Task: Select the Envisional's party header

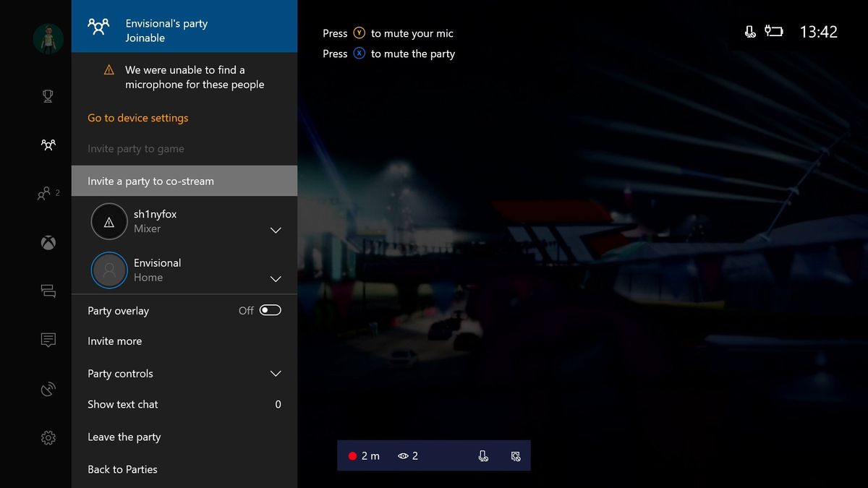Action: [184, 25]
